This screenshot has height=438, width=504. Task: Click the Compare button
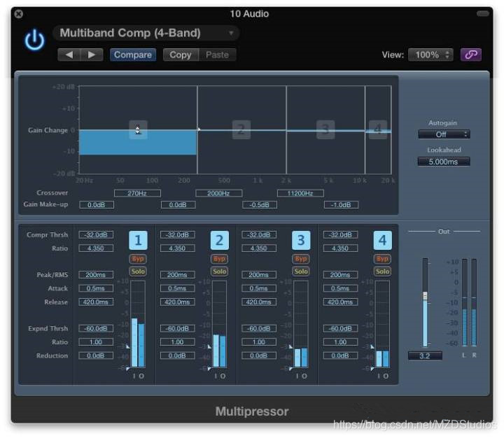pyautogui.click(x=133, y=55)
